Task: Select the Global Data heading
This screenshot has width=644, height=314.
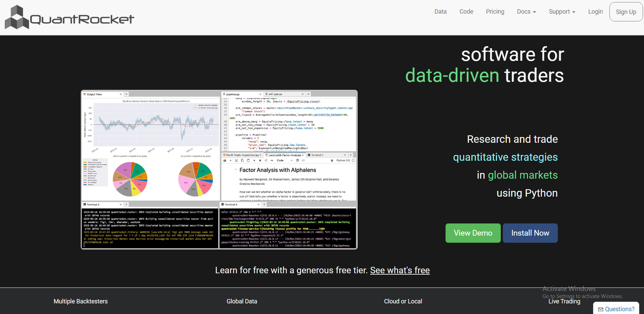Action: click(242, 301)
